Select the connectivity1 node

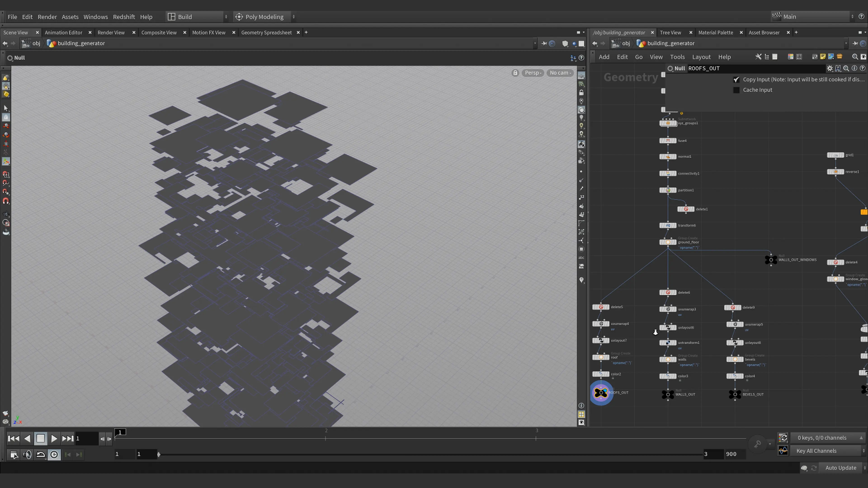click(x=668, y=174)
